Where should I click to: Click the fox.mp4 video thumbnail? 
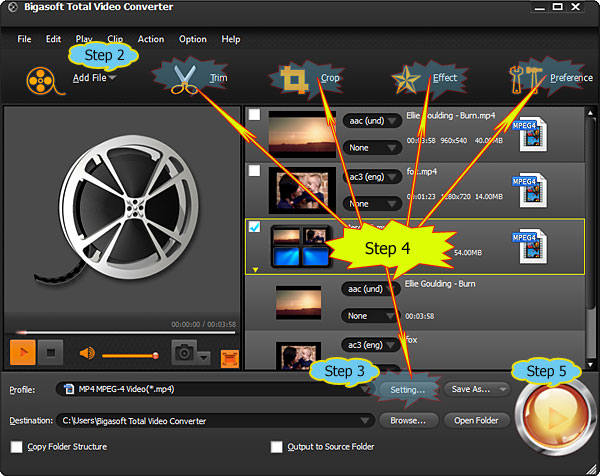pyautogui.click(x=302, y=190)
